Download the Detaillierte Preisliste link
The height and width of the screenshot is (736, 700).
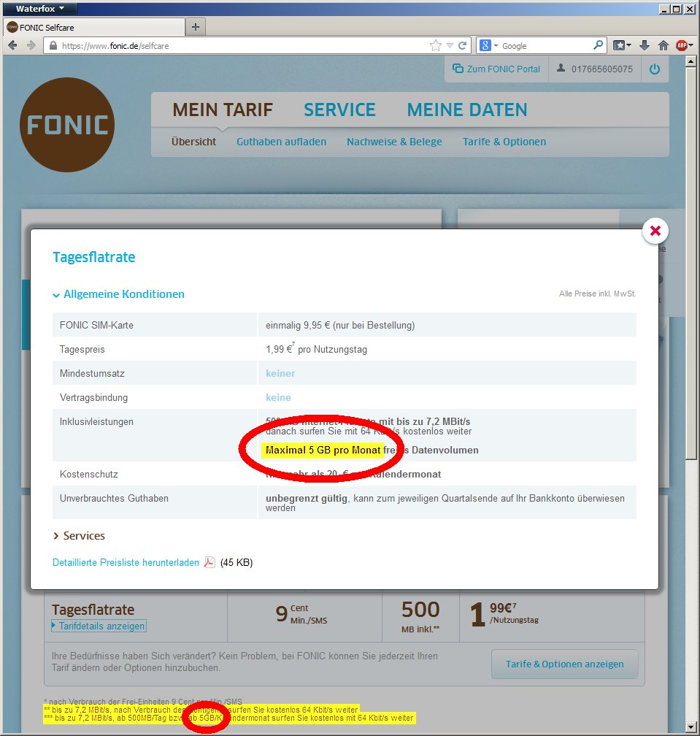tap(126, 562)
